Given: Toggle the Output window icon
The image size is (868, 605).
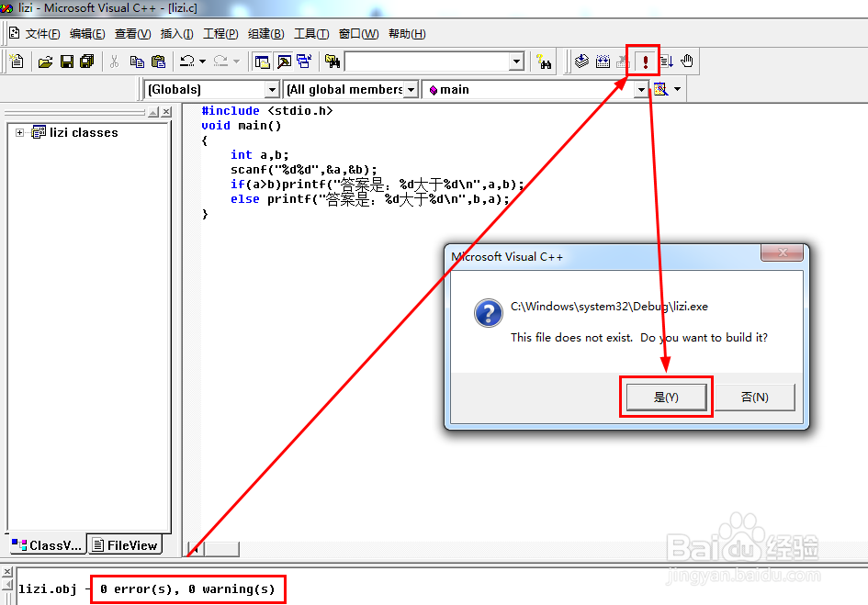Looking at the screenshot, I should click(x=284, y=62).
